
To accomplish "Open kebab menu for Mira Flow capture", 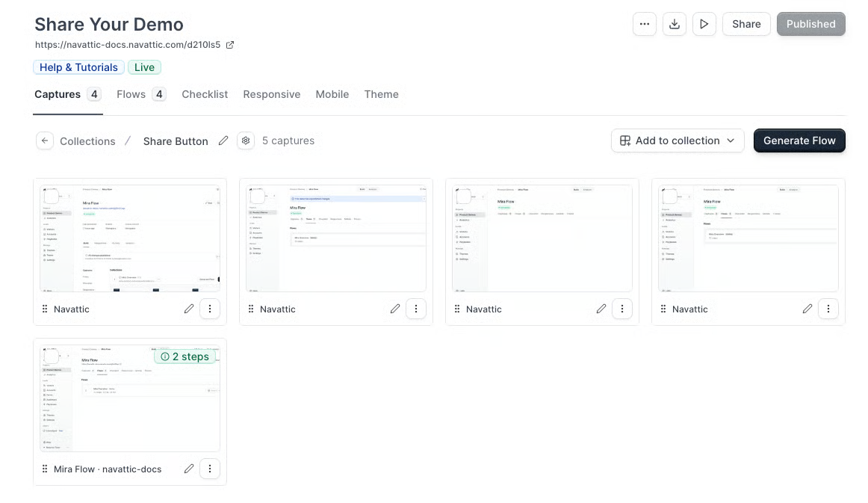I will click(210, 469).
